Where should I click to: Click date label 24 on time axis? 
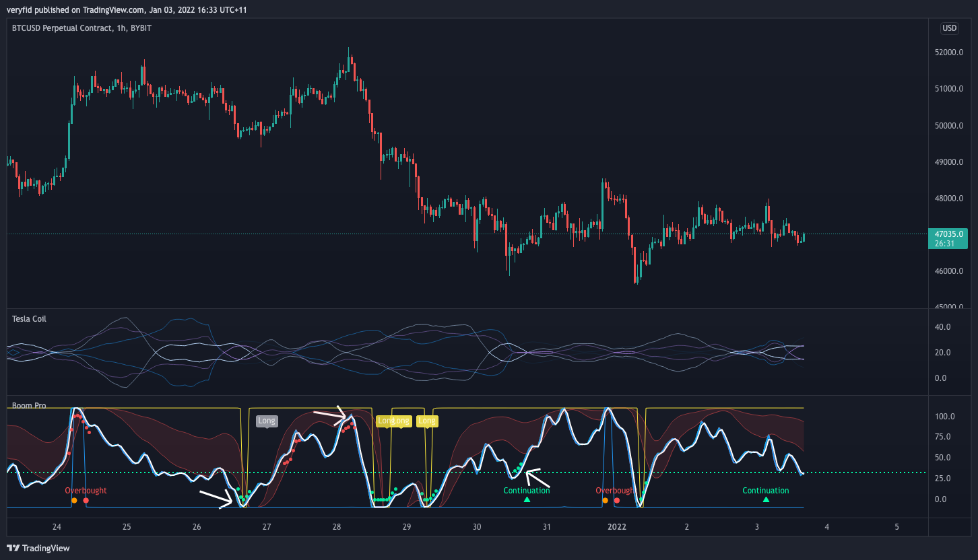coord(57,527)
